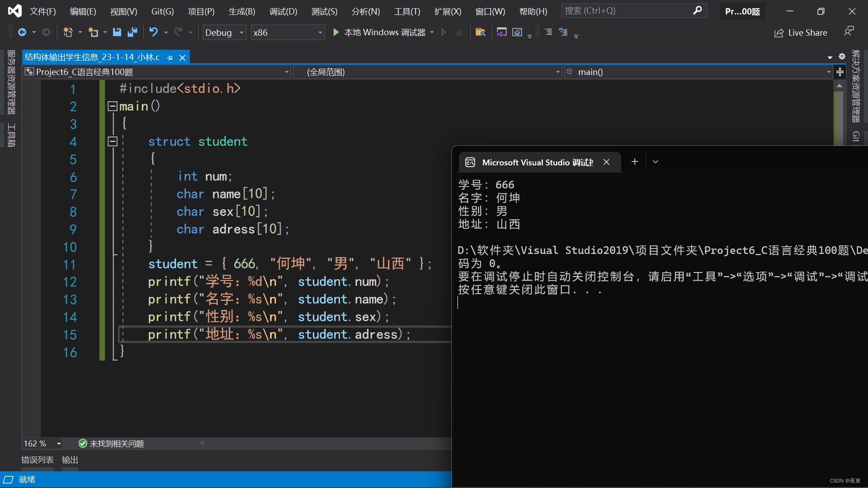
Task: Click the 搜索 (Ctrl+Q) search box
Action: pos(628,11)
